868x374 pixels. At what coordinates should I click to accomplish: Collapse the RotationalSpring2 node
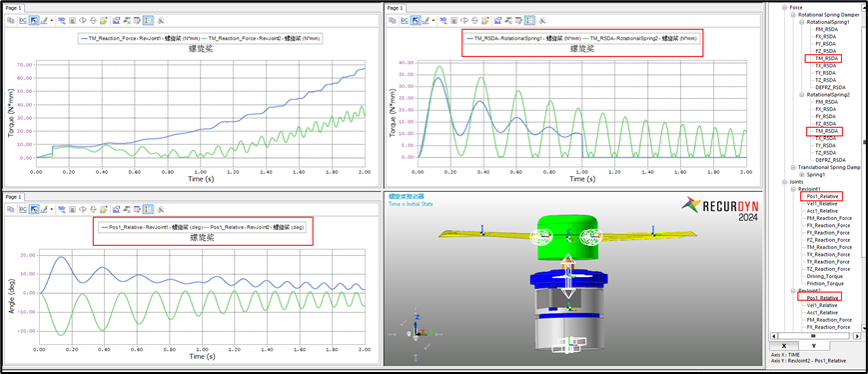click(x=802, y=95)
